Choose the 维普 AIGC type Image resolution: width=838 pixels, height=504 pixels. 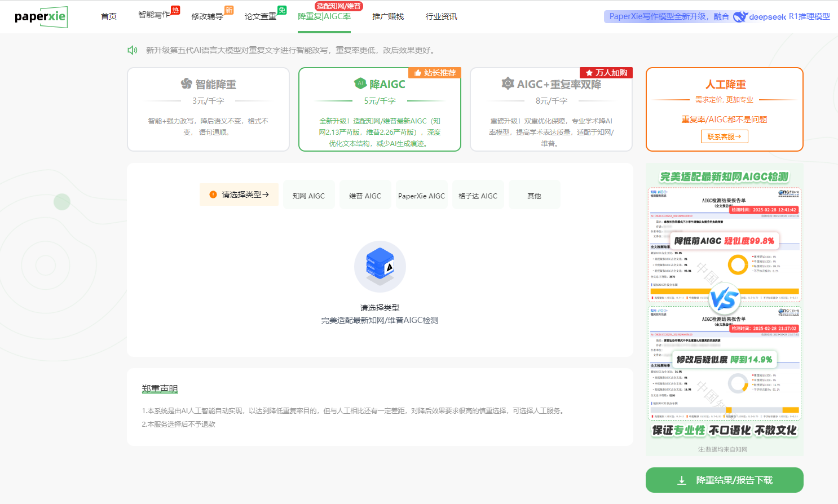[365, 195]
